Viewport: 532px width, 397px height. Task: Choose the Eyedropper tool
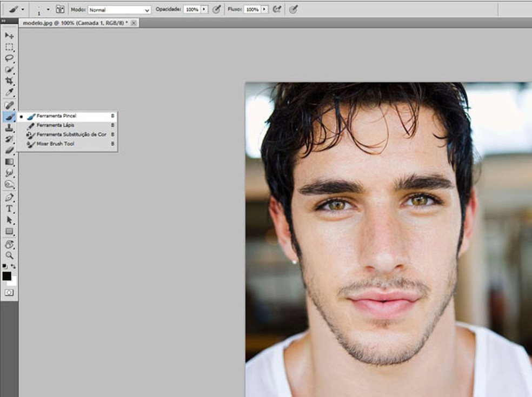9,92
